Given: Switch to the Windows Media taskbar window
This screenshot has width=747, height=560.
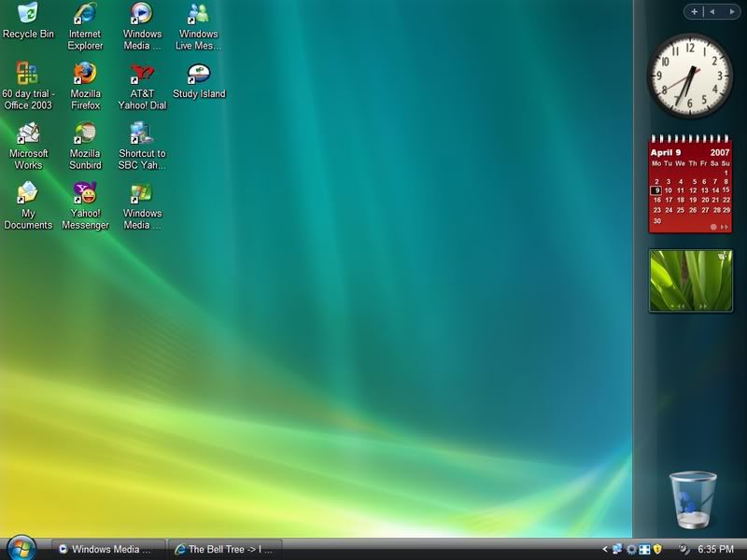Looking at the screenshot, I should (x=107, y=550).
